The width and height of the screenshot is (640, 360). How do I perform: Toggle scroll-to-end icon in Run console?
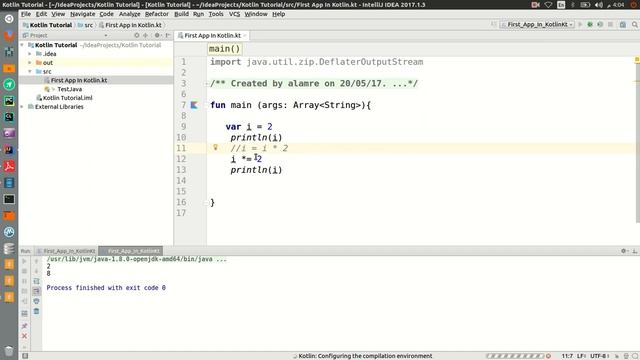[36, 291]
